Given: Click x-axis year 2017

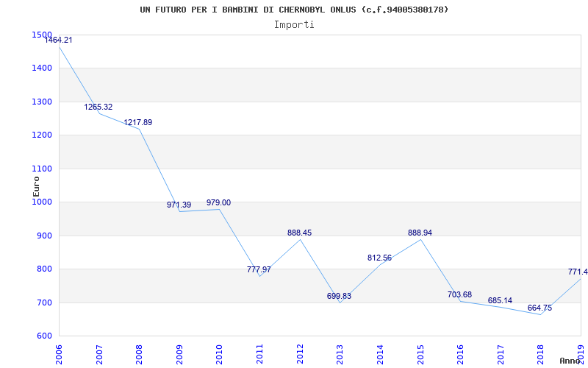Looking at the screenshot, I should click(501, 355).
